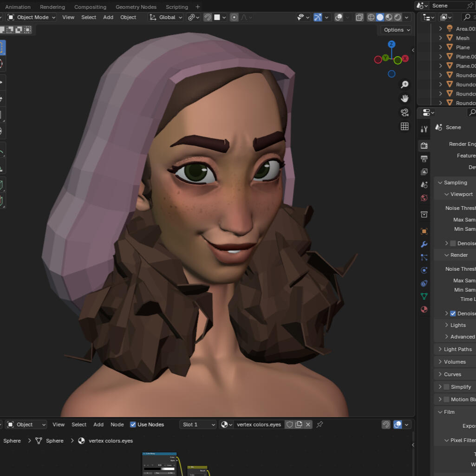Open the Object Mode dropdown

pyautogui.click(x=32, y=17)
